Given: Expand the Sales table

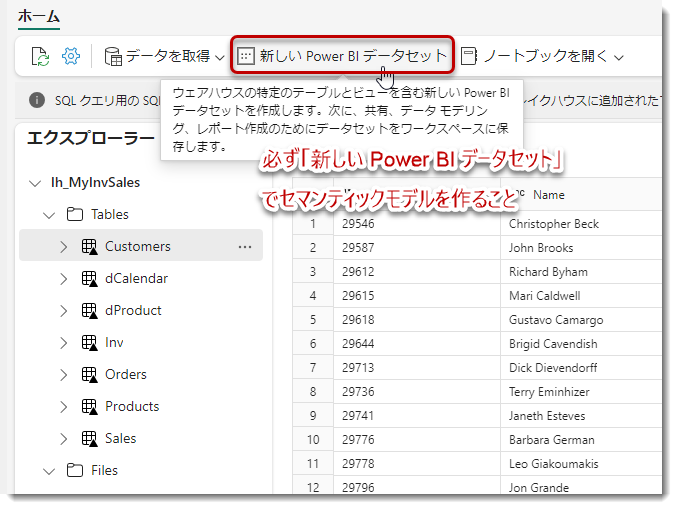Looking at the screenshot, I should pos(63,439).
